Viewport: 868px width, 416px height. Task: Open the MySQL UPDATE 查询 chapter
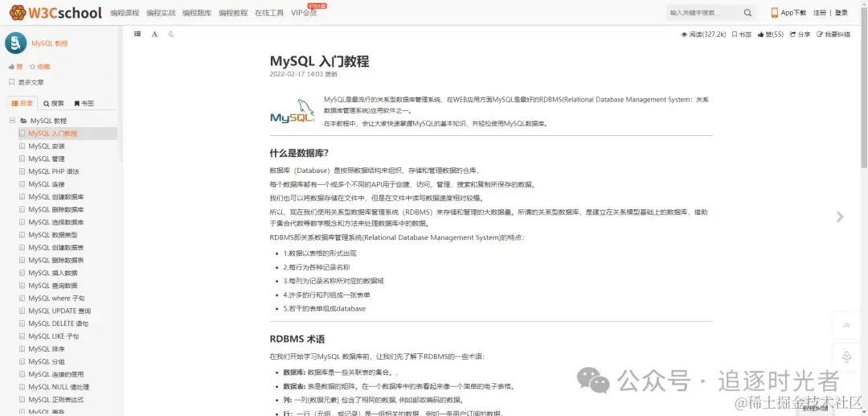coord(59,311)
